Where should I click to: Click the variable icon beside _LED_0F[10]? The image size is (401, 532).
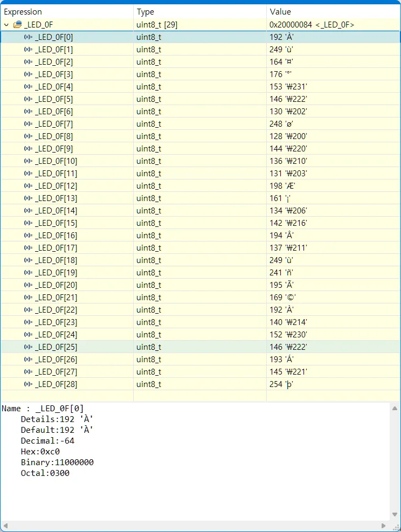28,161
